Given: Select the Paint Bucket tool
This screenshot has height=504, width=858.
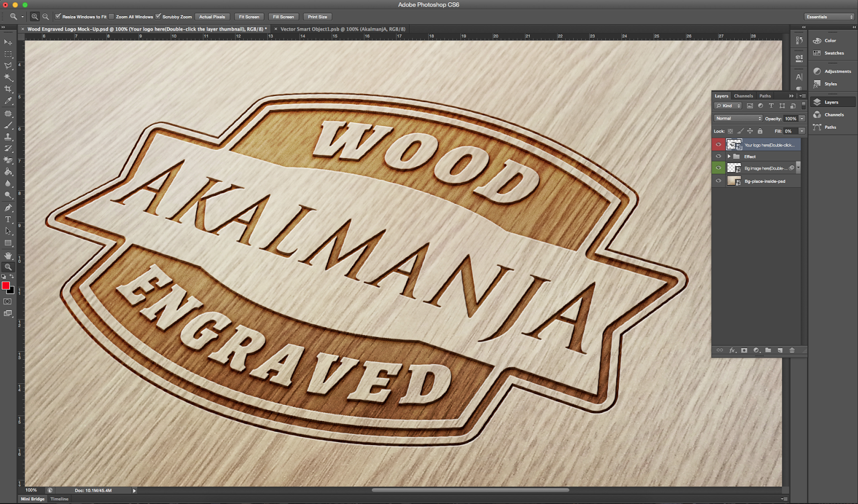Looking at the screenshot, I should (x=8, y=172).
